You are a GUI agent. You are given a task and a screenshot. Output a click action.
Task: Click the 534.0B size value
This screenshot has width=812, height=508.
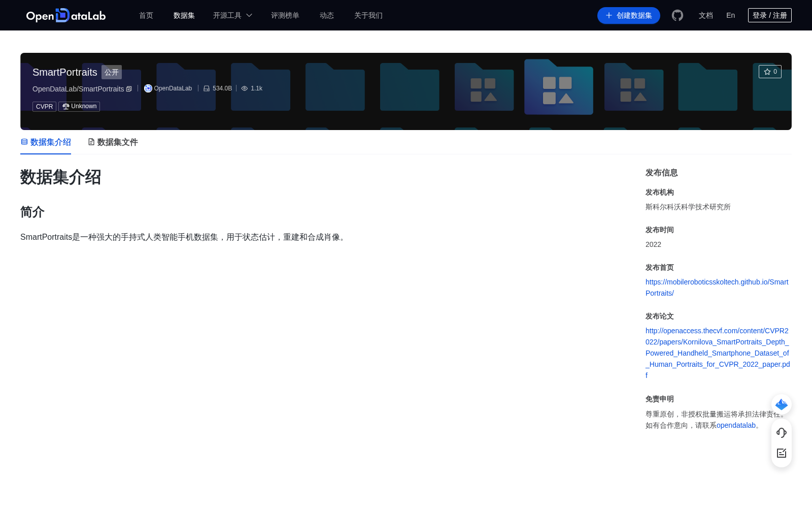(x=222, y=88)
